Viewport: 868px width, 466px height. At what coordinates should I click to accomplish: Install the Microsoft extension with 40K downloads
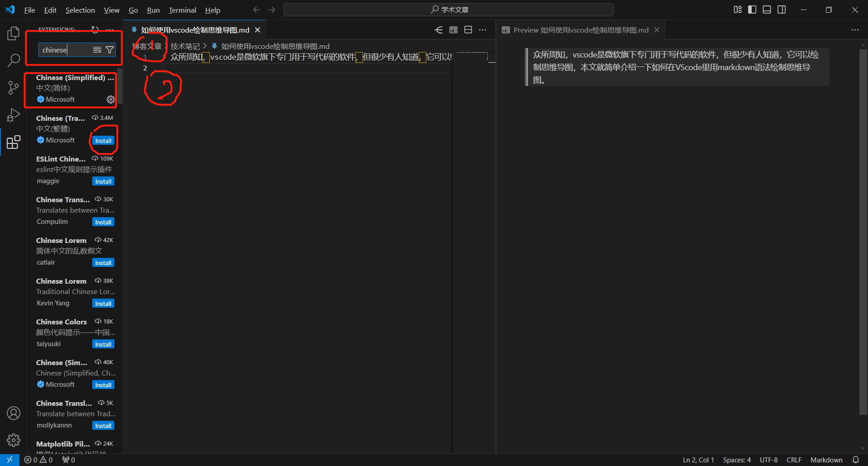tap(103, 385)
